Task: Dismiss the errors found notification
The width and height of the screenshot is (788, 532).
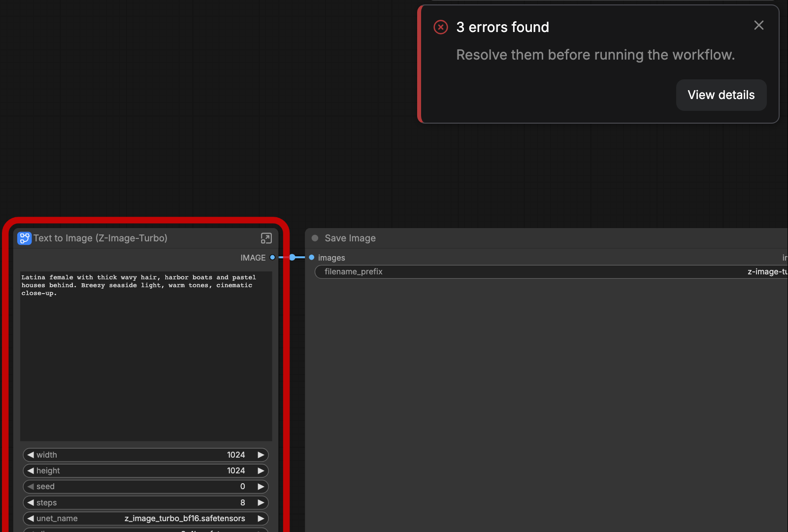Action: (x=759, y=25)
